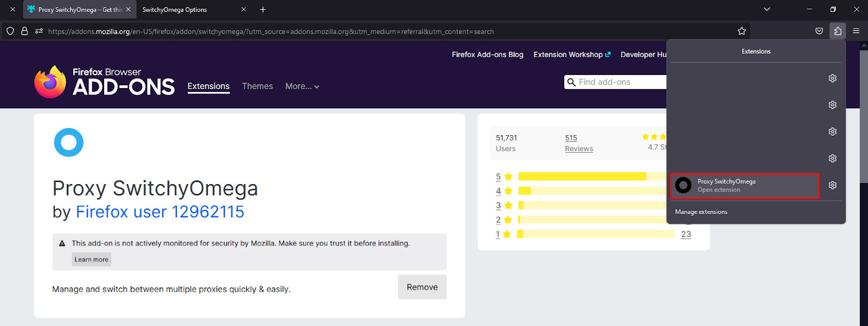Screen dimensions: 868x326
Task: Click the padlock site security icon
Action: [x=24, y=31]
